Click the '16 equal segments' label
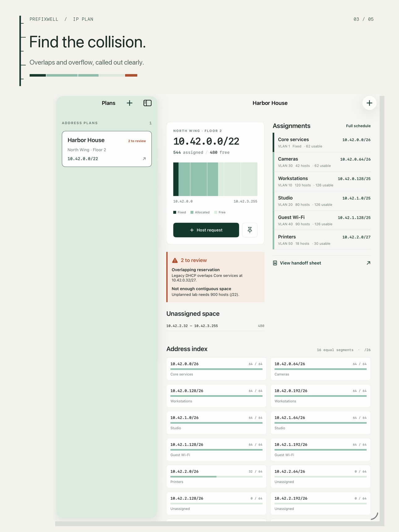Viewport: 399px width, 532px height. (x=335, y=350)
